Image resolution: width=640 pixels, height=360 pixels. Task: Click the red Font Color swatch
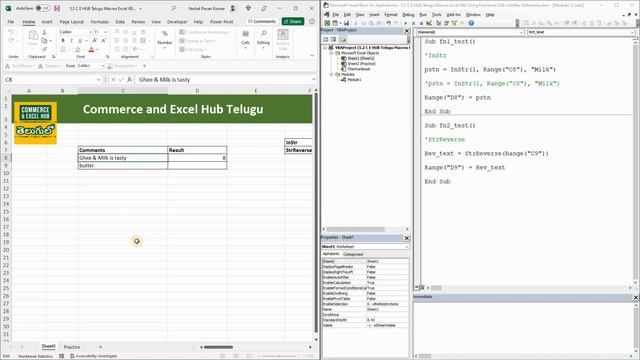pos(91,49)
